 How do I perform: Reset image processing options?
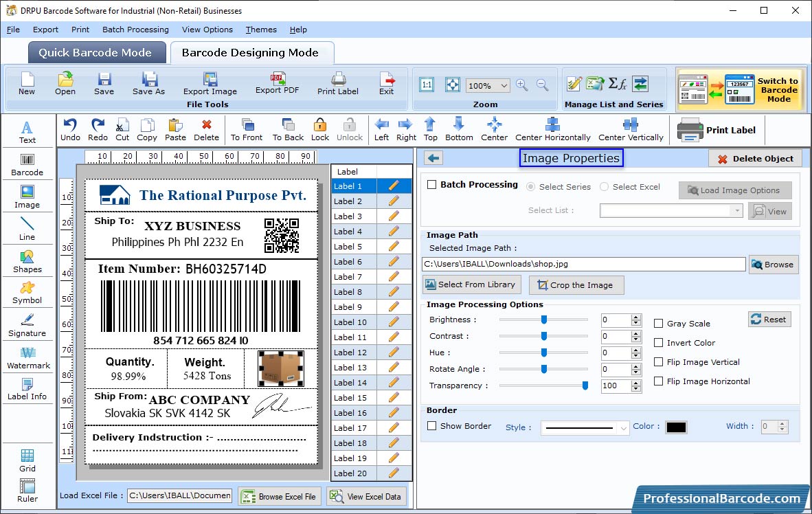pos(769,319)
